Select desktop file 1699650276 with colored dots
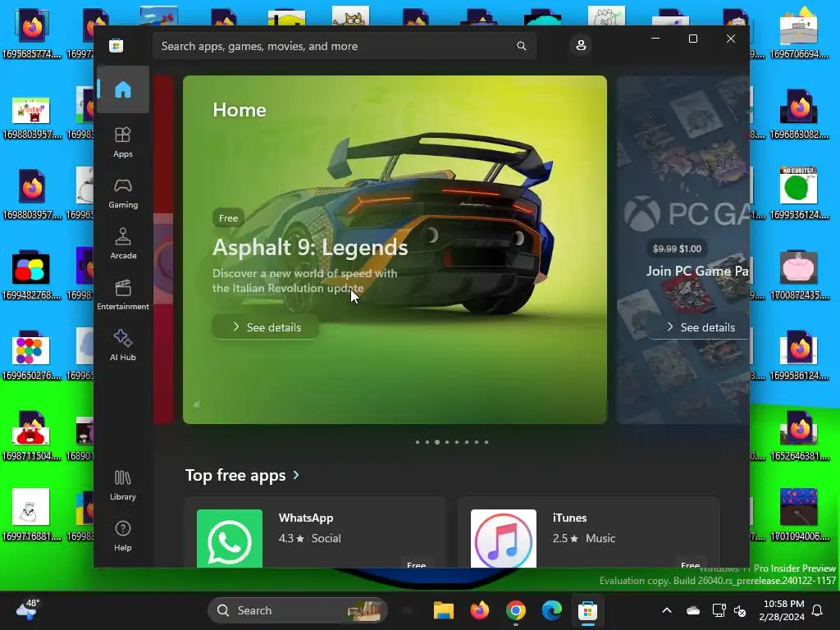Image resolution: width=840 pixels, height=630 pixels. 31,354
